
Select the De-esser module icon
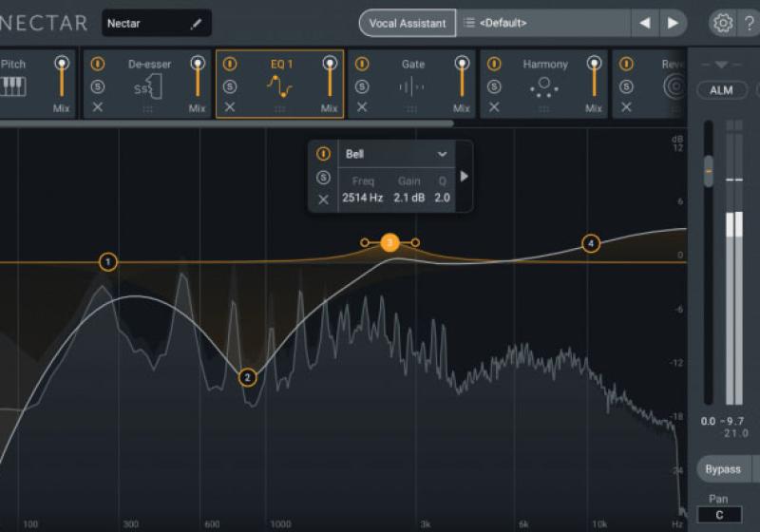tap(148, 86)
